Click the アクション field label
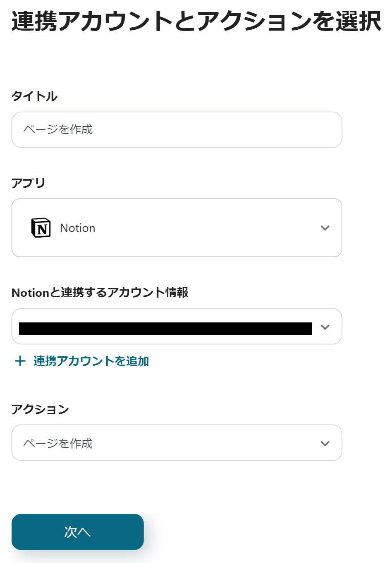Screen dimensions: 392x563 click(40, 410)
